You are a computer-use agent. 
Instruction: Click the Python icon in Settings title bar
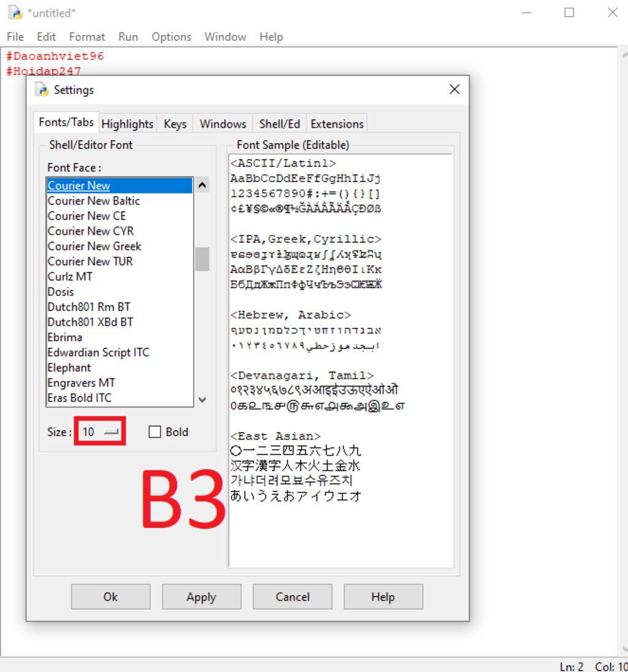click(42, 90)
